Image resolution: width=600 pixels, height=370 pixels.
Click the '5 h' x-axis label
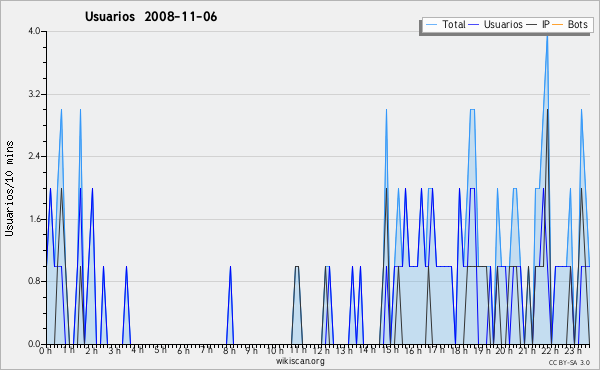click(x=160, y=350)
